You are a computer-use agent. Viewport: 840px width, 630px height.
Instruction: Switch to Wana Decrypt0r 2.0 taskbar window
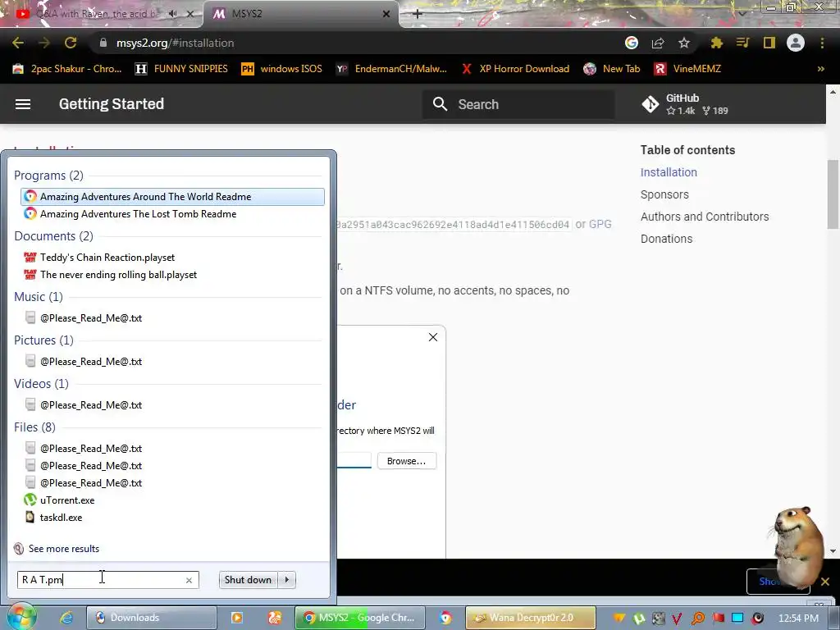(x=531, y=618)
